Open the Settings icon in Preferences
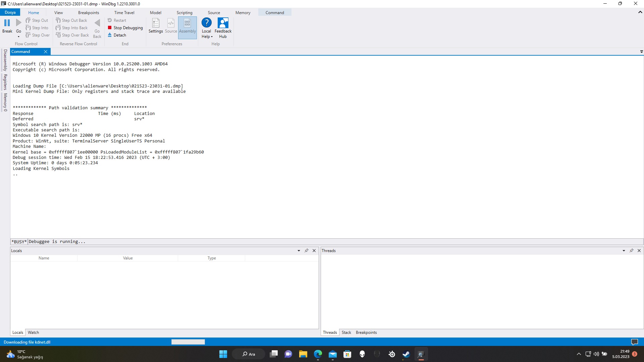 (x=156, y=23)
